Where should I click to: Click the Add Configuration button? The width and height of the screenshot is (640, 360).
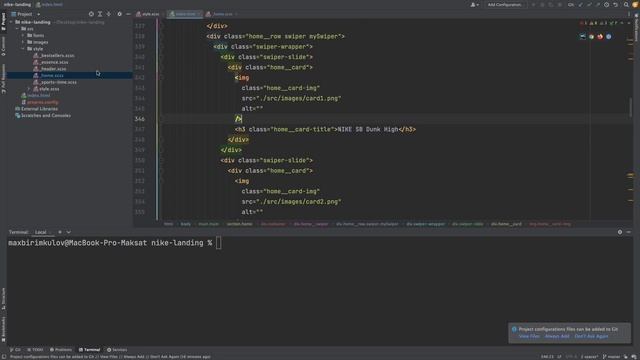[x=504, y=5]
